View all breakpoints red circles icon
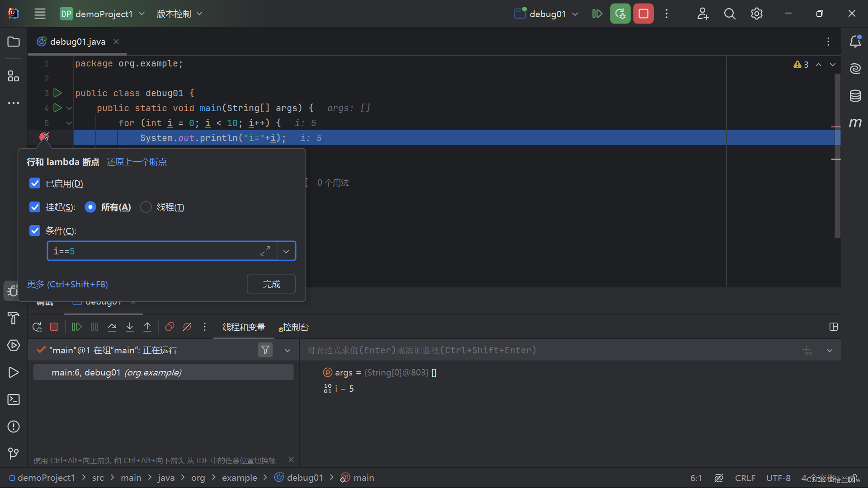 coord(170,327)
